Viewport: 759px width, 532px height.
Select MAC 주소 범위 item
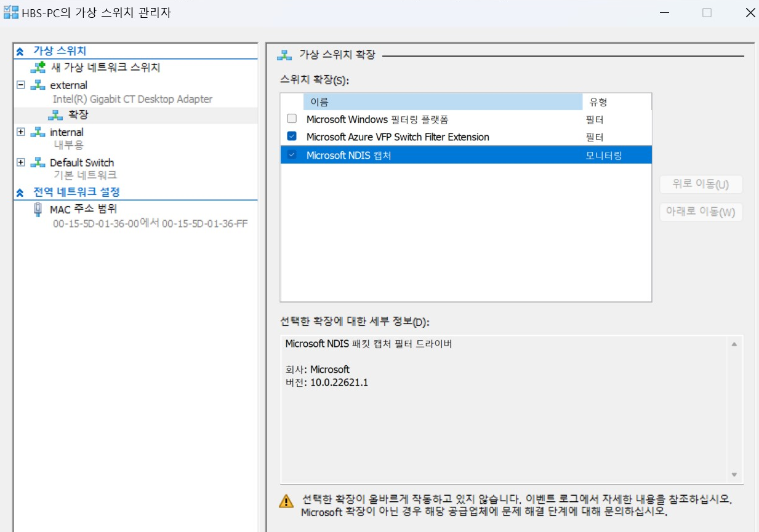pyautogui.click(x=83, y=209)
